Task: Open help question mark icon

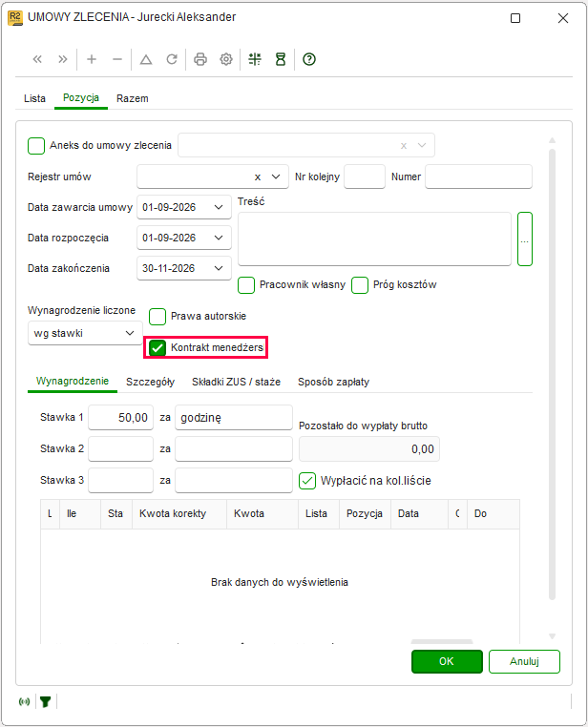Action: pos(309,59)
